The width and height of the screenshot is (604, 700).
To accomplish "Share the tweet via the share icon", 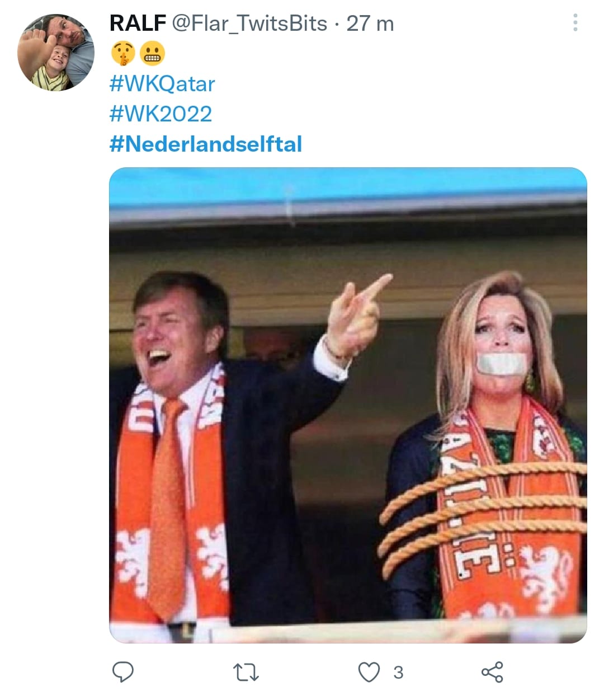I will click(492, 672).
